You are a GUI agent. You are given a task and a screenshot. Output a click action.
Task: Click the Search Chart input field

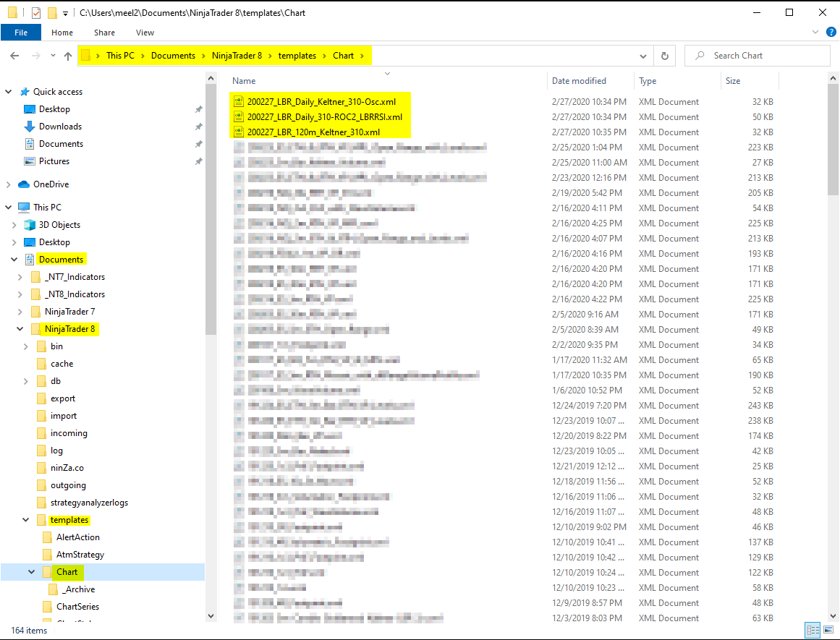(x=757, y=56)
